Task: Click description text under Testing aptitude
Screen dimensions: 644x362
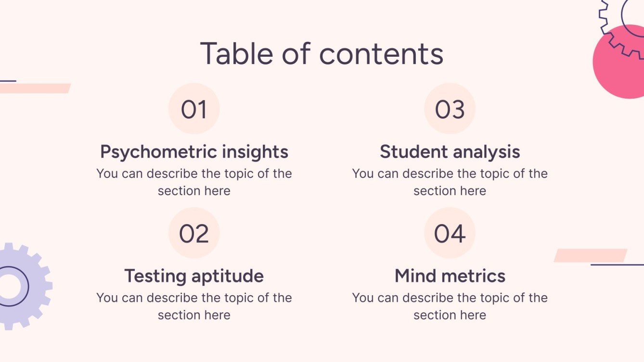Action: (x=194, y=306)
